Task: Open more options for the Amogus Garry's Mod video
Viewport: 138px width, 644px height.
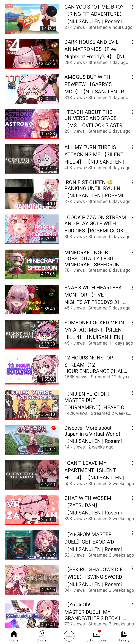Action: pyautogui.click(x=132, y=77)
